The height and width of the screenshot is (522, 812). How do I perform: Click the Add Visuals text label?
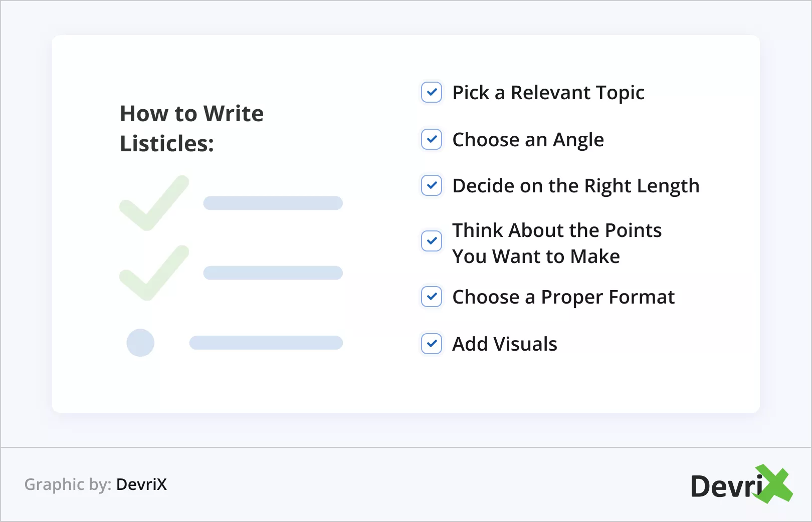[504, 344]
